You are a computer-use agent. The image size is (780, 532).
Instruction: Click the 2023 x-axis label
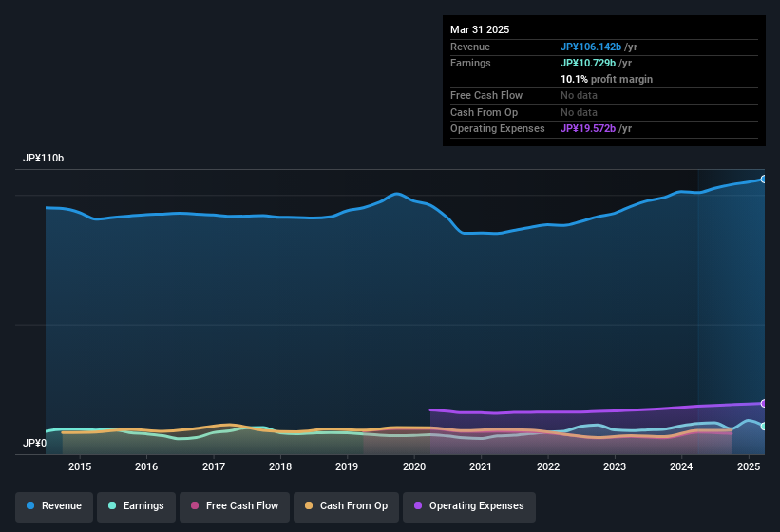[615, 466]
